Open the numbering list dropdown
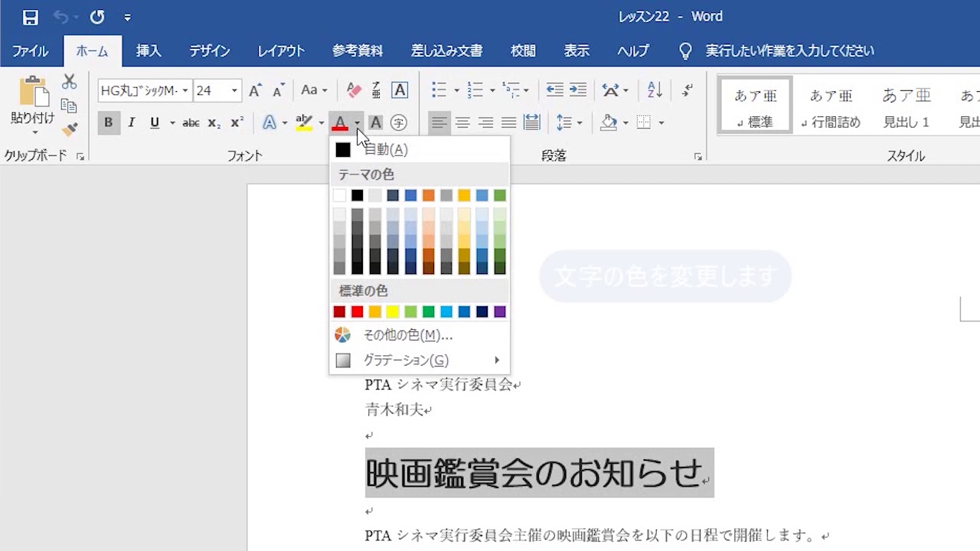 pos(492,90)
